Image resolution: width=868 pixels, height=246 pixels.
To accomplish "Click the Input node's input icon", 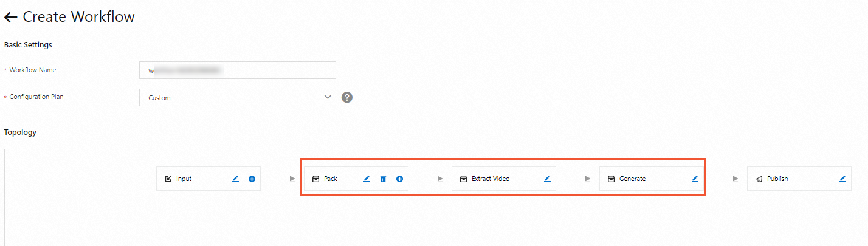I will point(168,179).
